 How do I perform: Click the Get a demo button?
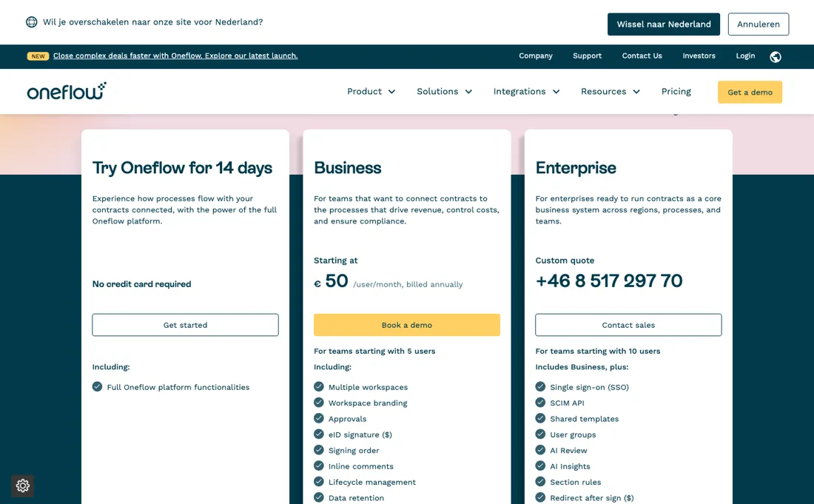tap(750, 93)
